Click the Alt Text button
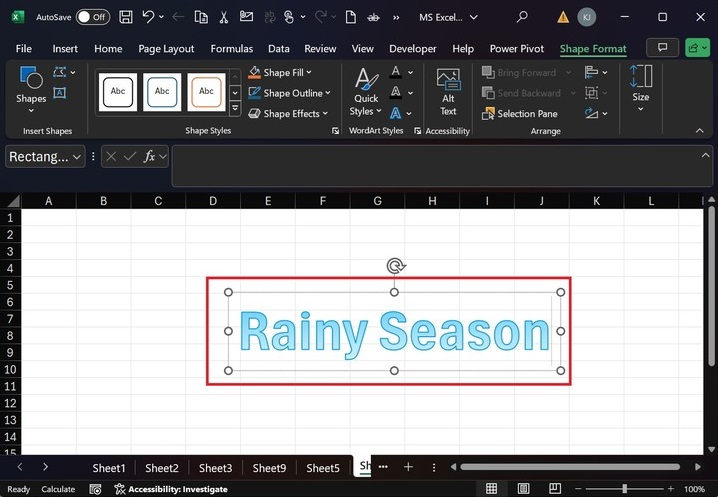 click(448, 91)
